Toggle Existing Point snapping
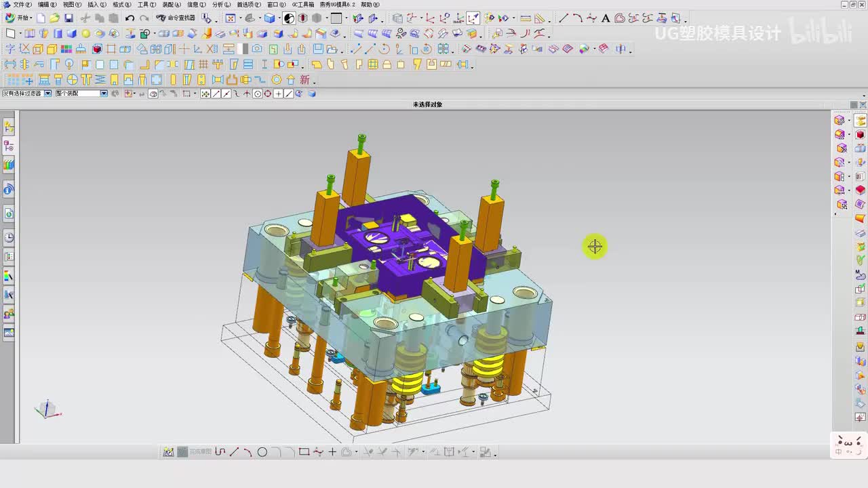Viewport: 868px width, 488px height. tap(278, 94)
